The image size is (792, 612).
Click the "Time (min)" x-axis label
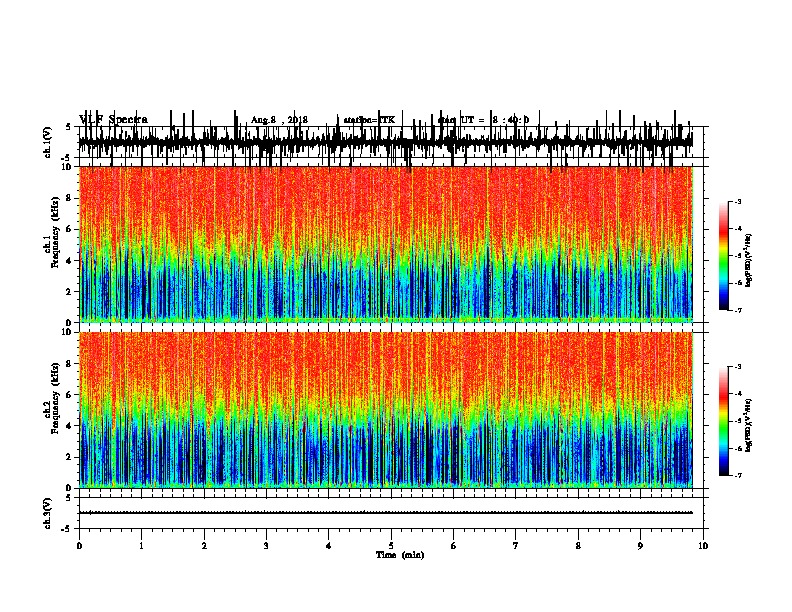(x=400, y=555)
